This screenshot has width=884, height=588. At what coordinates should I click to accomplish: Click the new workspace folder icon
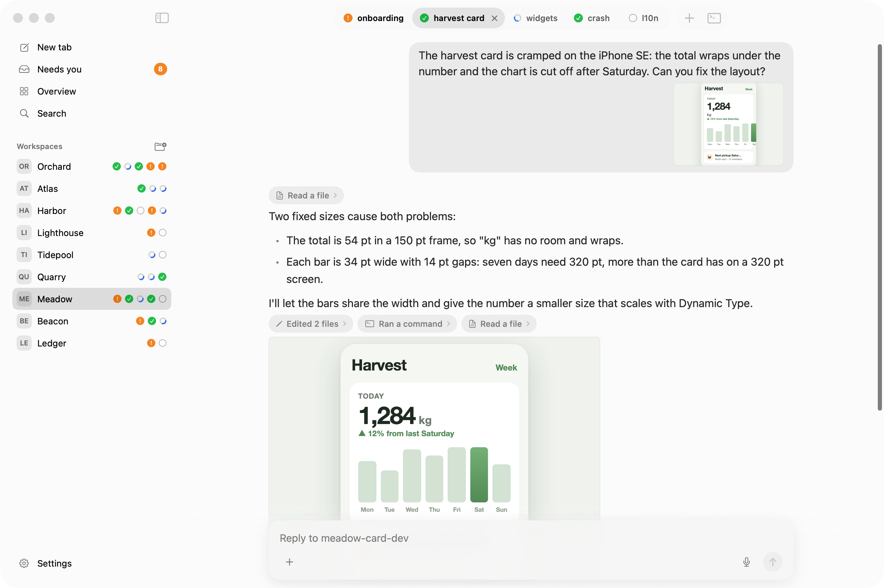160,146
